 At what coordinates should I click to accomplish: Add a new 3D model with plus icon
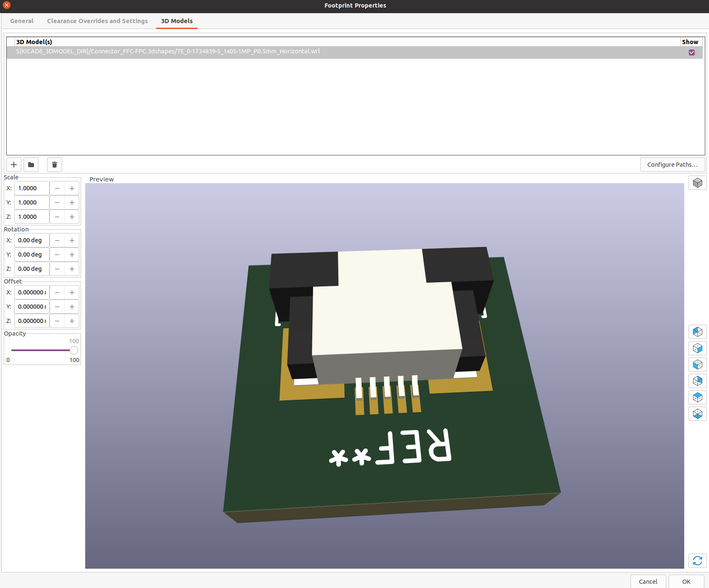pyautogui.click(x=14, y=165)
